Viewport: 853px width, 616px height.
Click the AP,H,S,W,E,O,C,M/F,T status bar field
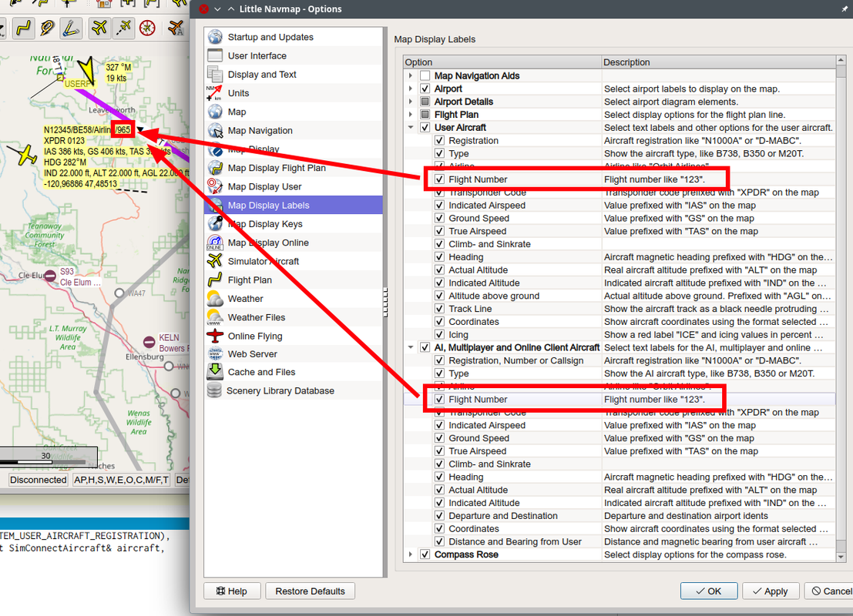coord(121,480)
